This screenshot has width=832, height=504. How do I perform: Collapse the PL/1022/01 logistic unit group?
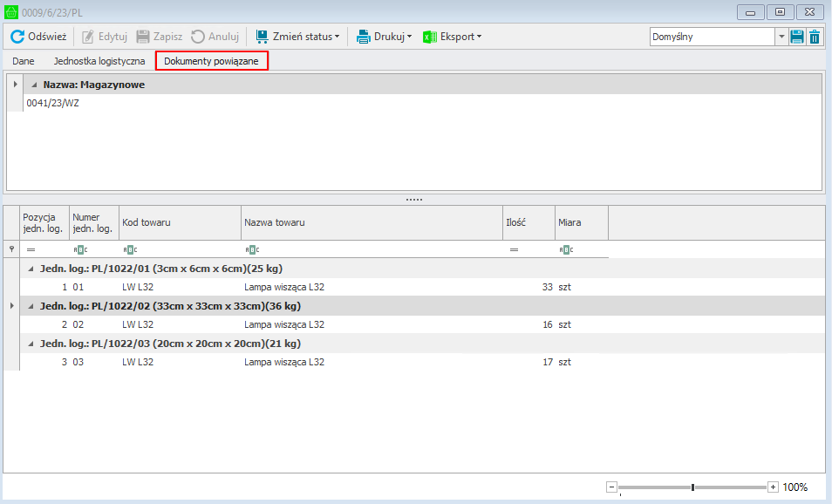click(31, 269)
